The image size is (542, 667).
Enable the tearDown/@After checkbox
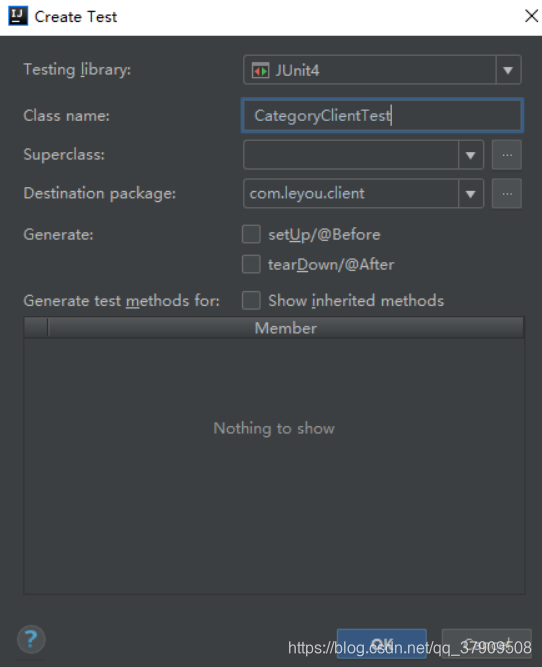coord(251,264)
